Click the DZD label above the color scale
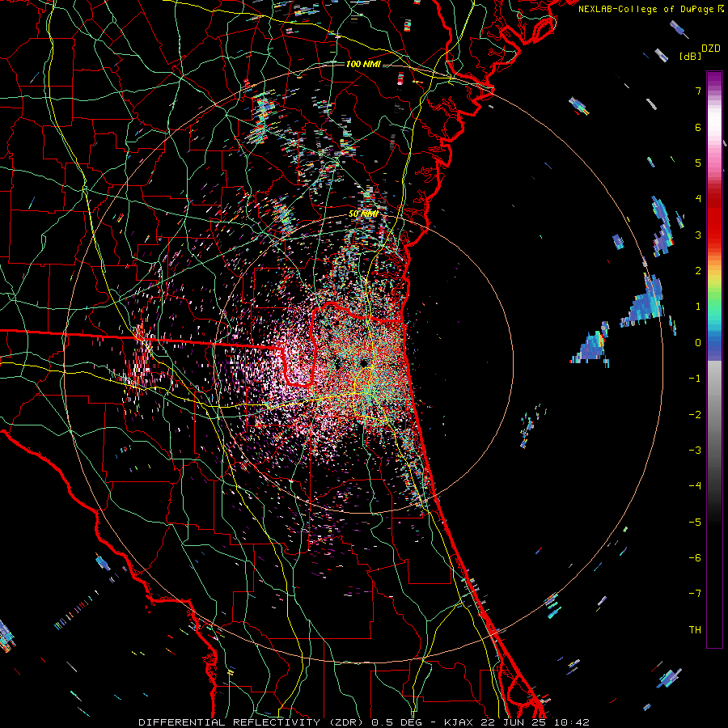This screenshot has width=728, height=728. [711, 49]
